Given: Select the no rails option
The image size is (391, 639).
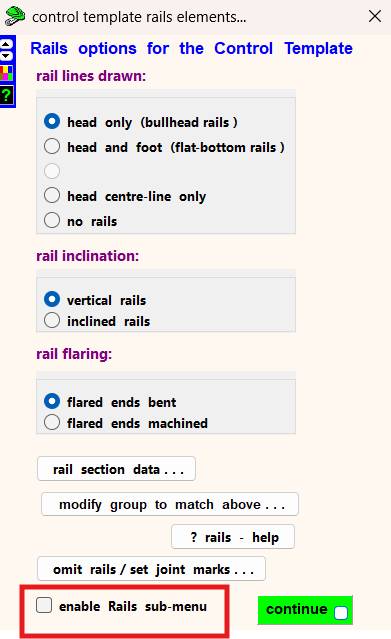Looking at the screenshot, I should click(80, 221).
